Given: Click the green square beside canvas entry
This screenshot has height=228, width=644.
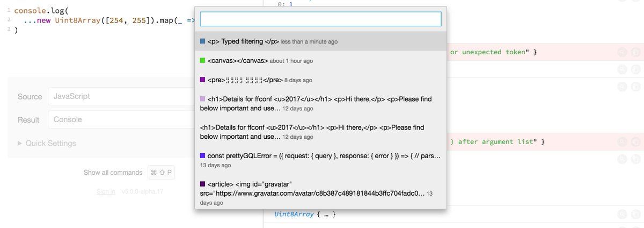Looking at the screenshot, I should 202,61.
